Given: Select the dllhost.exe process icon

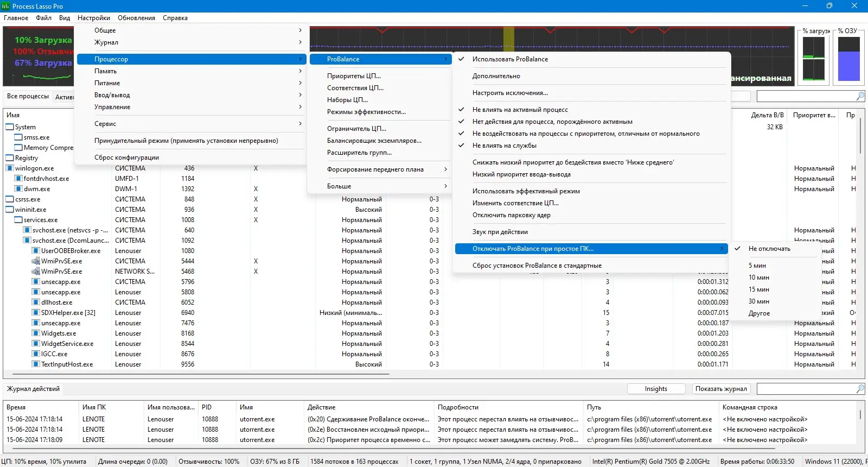Looking at the screenshot, I should [36, 302].
